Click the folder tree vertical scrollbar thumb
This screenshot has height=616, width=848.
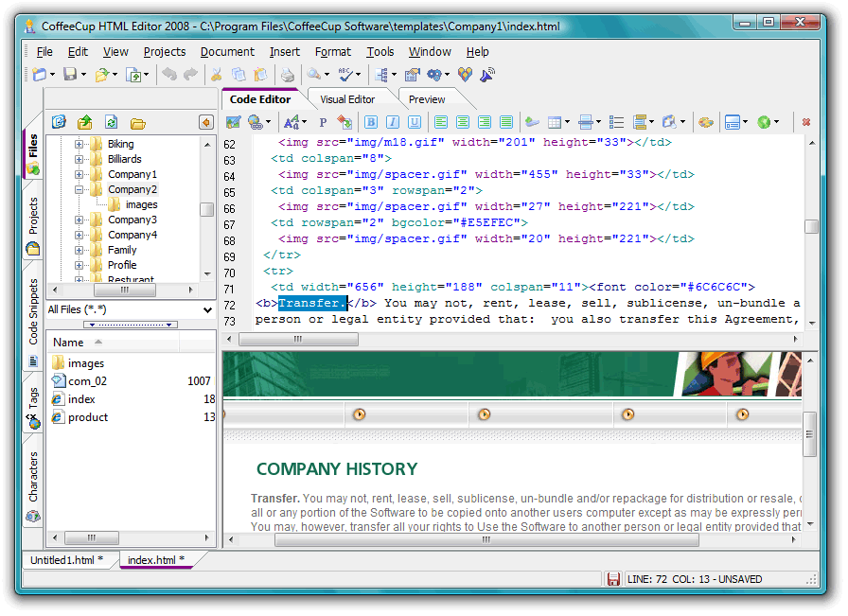[206, 209]
